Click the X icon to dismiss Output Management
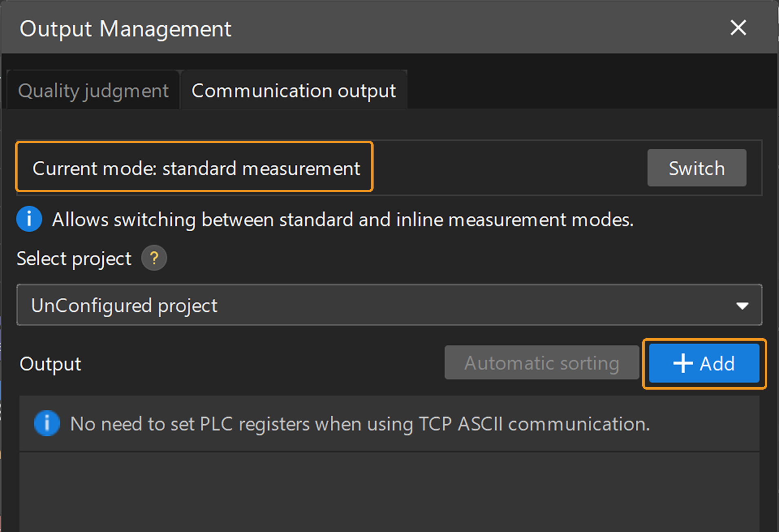This screenshot has width=779, height=532. (738, 28)
